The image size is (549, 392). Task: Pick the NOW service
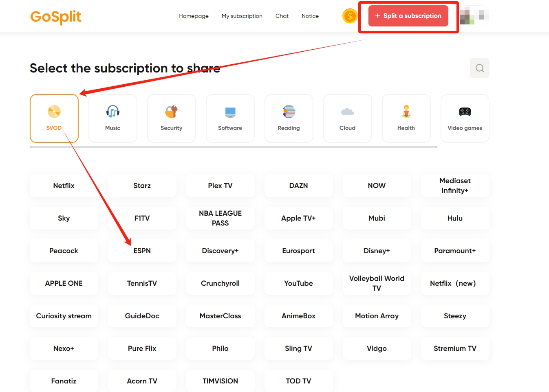coord(377,186)
